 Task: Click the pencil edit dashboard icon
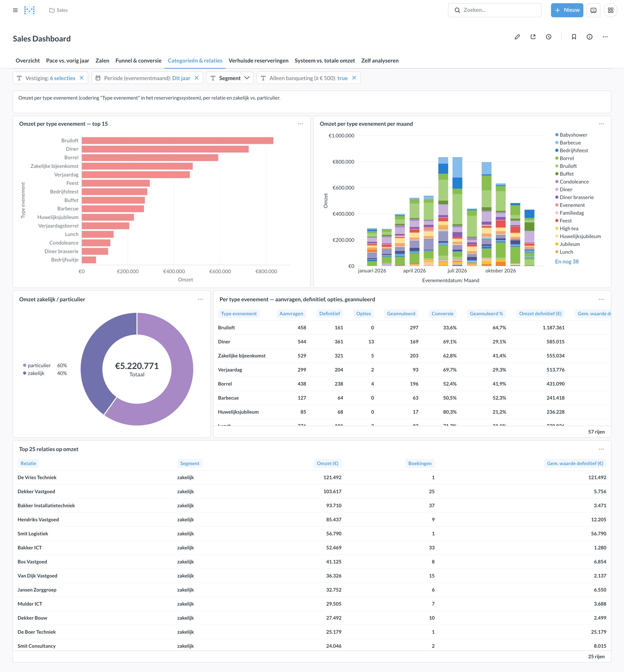(x=517, y=37)
